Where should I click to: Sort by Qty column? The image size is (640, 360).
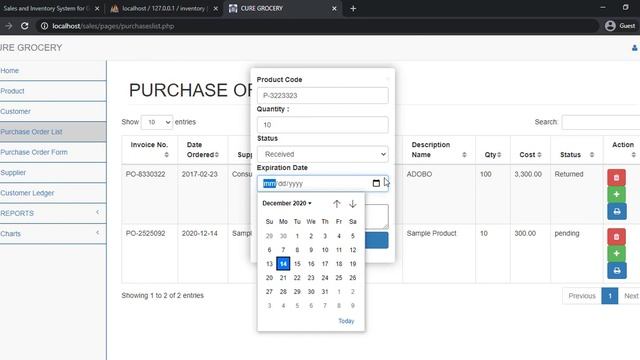point(499,155)
